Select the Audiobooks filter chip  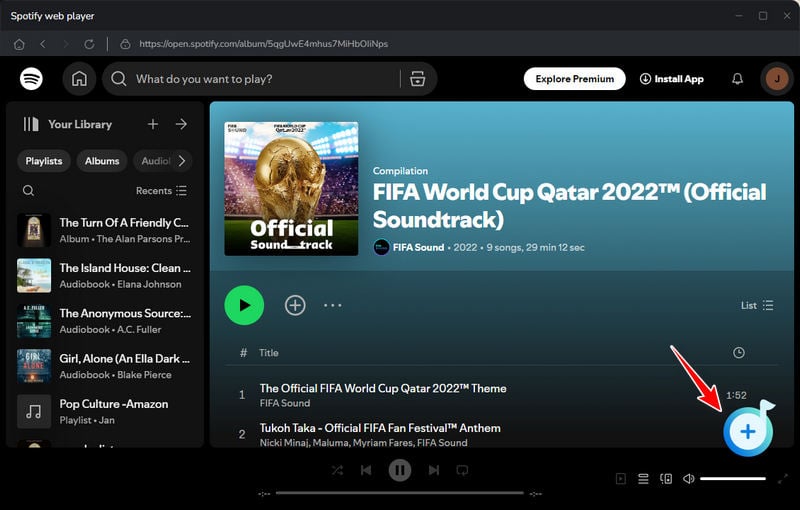tap(155, 161)
